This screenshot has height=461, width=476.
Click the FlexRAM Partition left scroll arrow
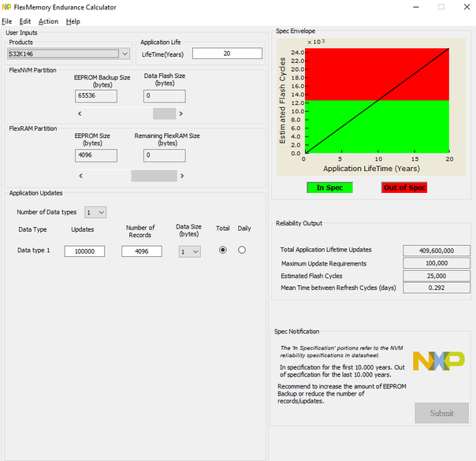pyautogui.click(x=80, y=176)
